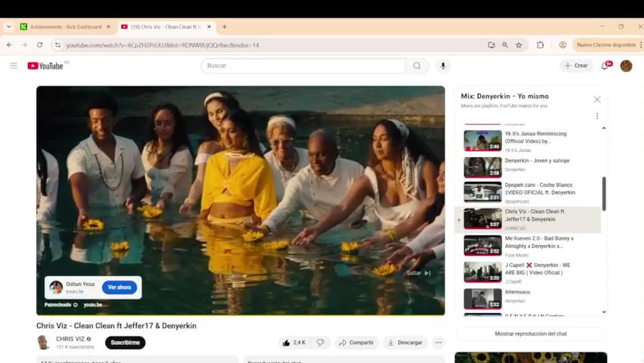Open the notifications bell

tap(605, 66)
